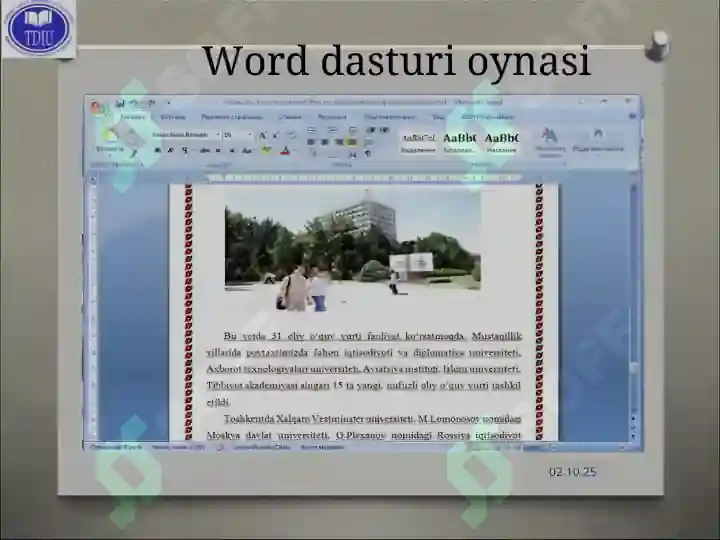The width and height of the screenshot is (720, 540).
Task: Sort paragraphs with the sort icon
Action: (x=353, y=155)
